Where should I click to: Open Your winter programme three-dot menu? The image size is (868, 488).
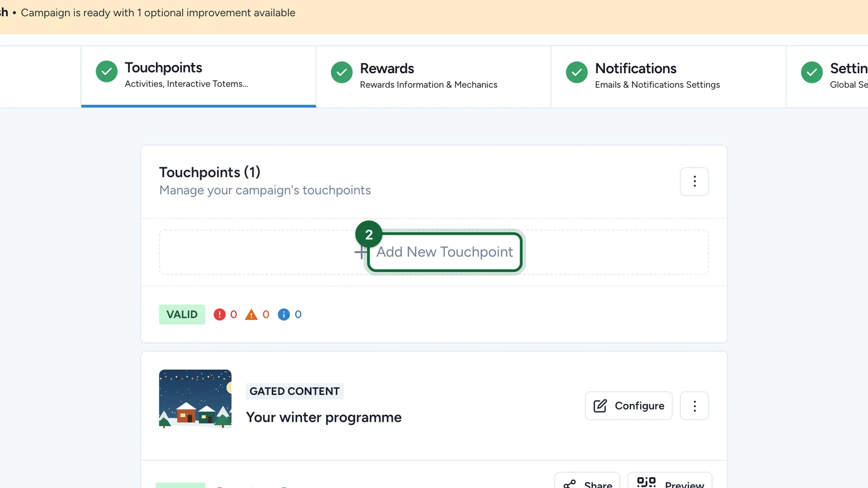694,406
